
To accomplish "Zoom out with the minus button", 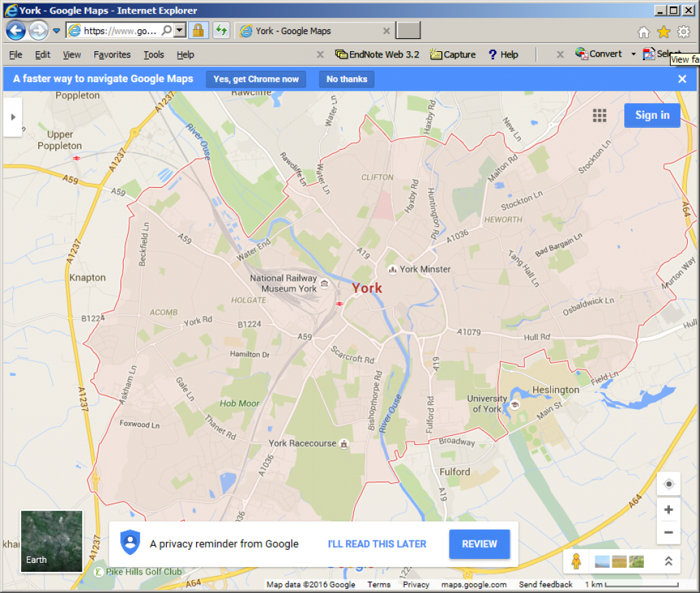I will click(x=669, y=533).
